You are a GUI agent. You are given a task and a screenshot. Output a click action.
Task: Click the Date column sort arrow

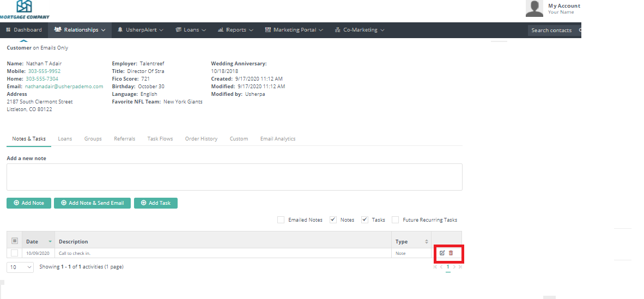pos(50,242)
